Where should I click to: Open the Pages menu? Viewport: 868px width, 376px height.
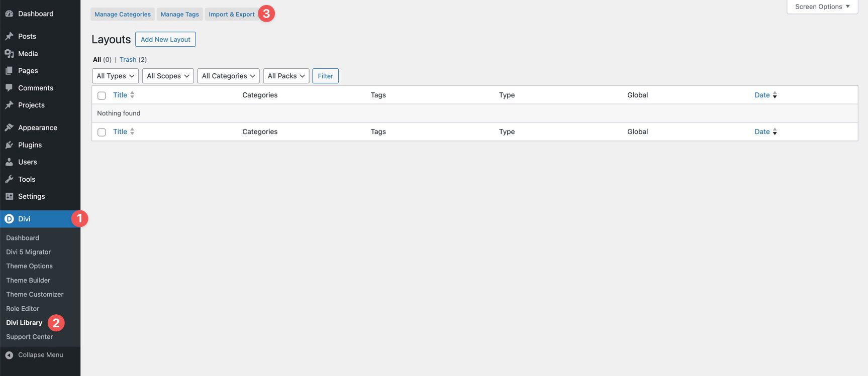tap(28, 71)
